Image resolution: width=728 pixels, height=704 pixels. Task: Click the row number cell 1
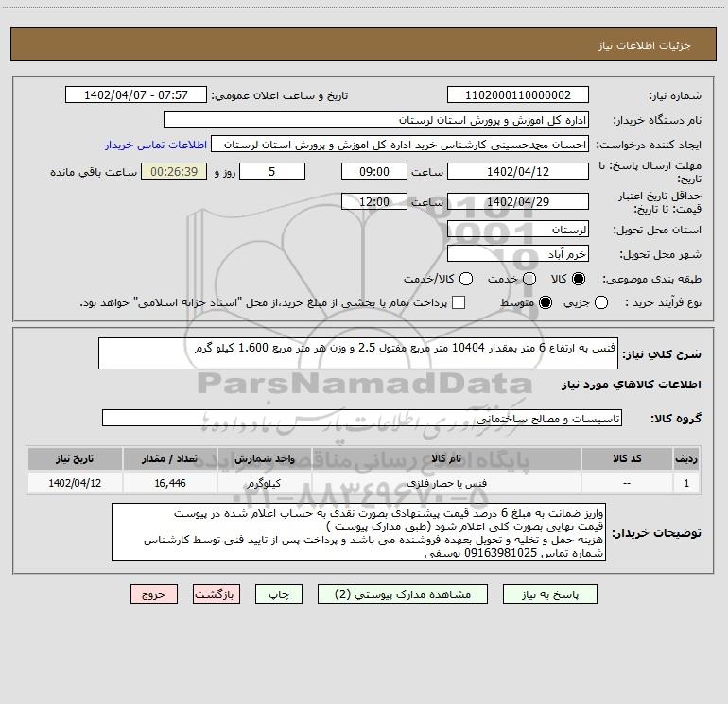(686, 483)
